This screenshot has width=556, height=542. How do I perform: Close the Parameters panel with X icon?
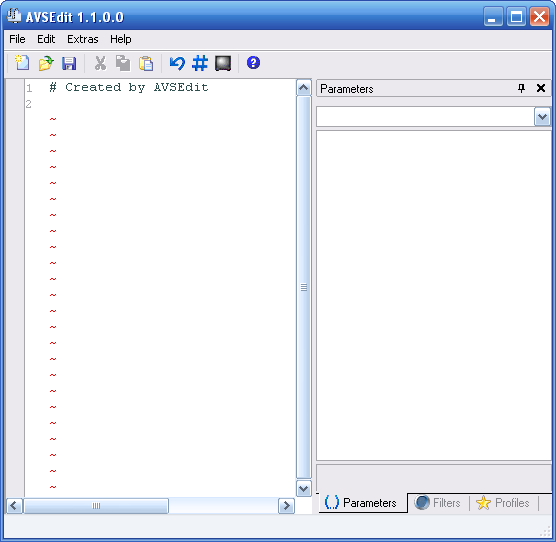coord(541,88)
